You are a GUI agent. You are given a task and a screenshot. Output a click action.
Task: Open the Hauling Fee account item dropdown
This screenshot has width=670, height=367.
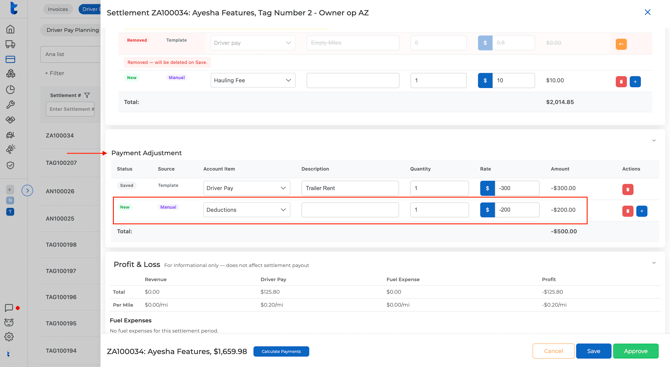click(253, 80)
